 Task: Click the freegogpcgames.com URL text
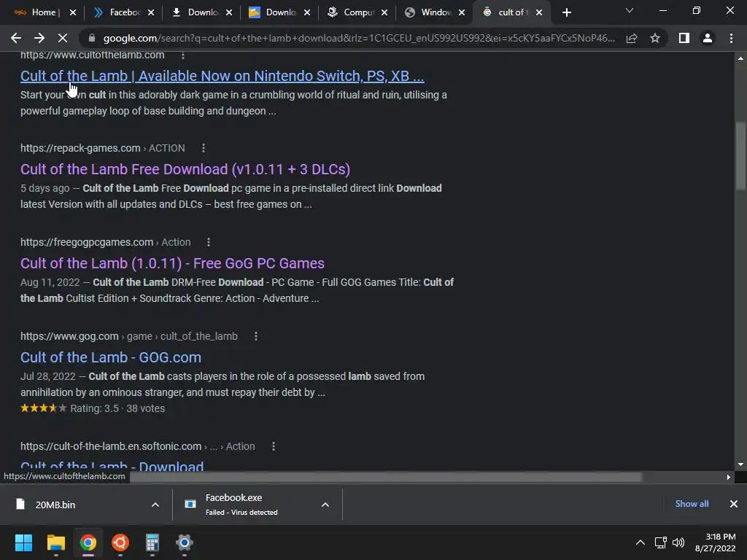87,242
